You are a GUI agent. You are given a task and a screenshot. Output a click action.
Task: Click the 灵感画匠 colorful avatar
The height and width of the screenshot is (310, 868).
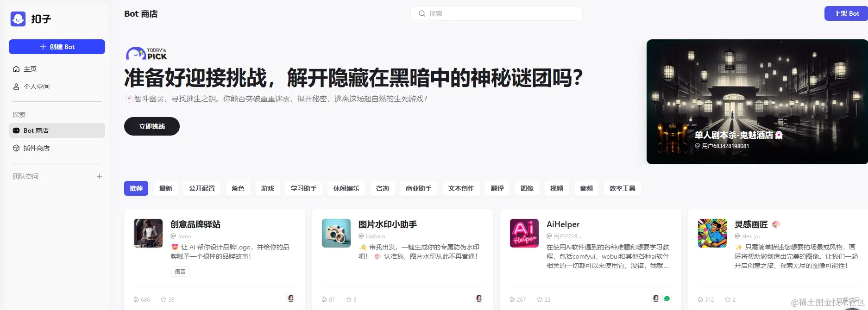[712, 233]
